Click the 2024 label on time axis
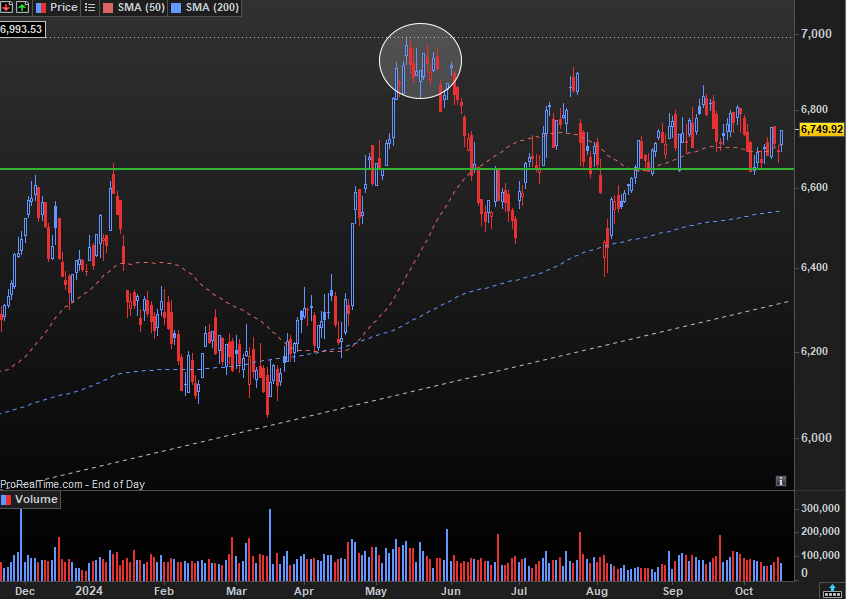Image resolution: width=846 pixels, height=599 pixels. pos(89,591)
